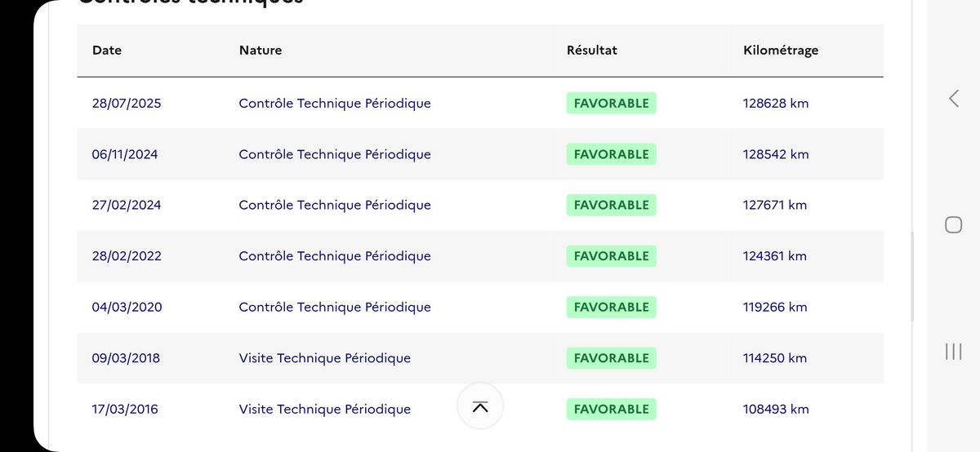Click Visite Technique Périodique for 09/03/2018
Screen dimensions: 980x452
[325, 358]
